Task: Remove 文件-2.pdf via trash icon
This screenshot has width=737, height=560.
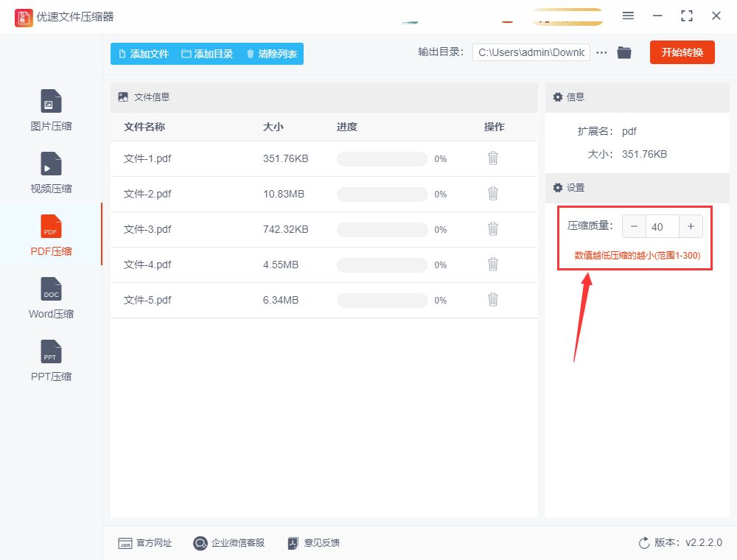Action: pyautogui.click(x=492, y=194)
